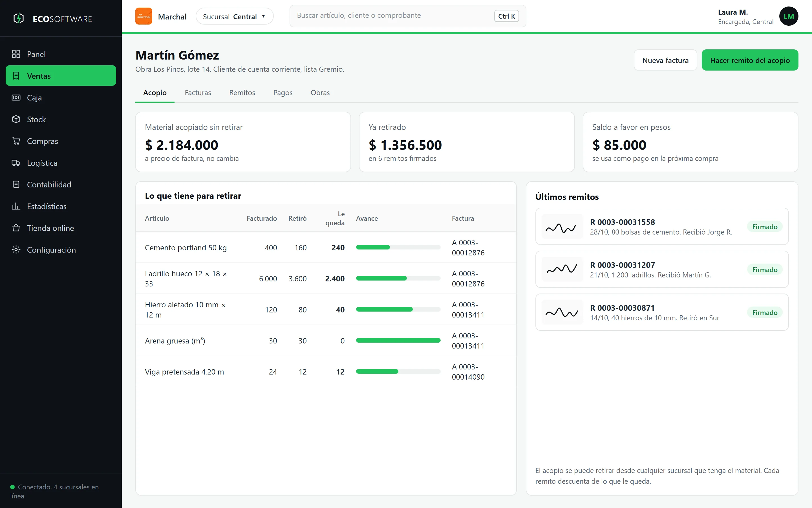Select the Arena gruesa (m³) article
Screen dimensions: 812x508
click(x=175, y=341)
